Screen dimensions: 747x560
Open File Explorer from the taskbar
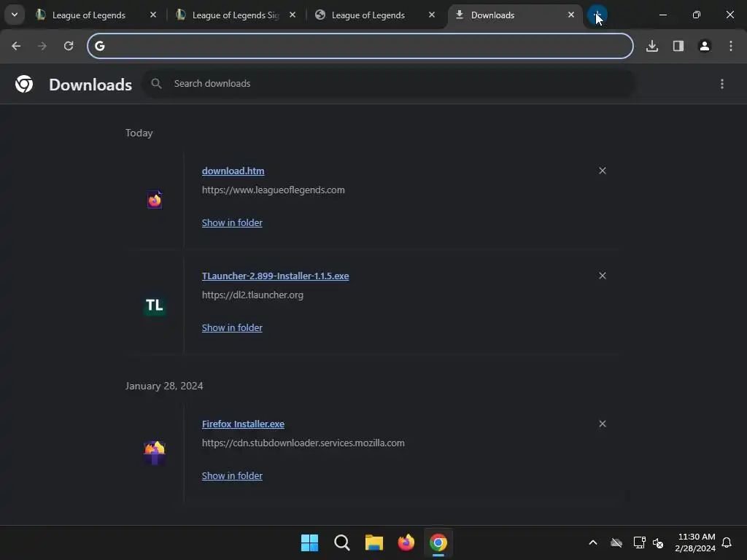click(x=374, y=542)
